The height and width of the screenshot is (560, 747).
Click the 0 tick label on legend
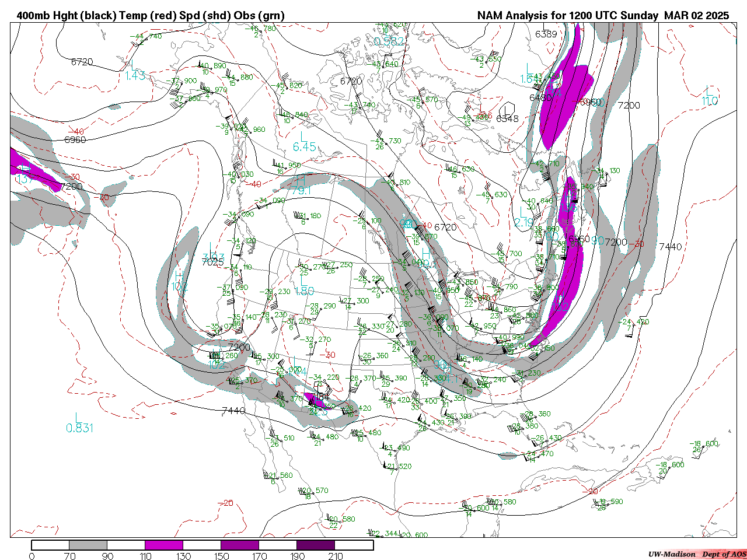[32, 556]
